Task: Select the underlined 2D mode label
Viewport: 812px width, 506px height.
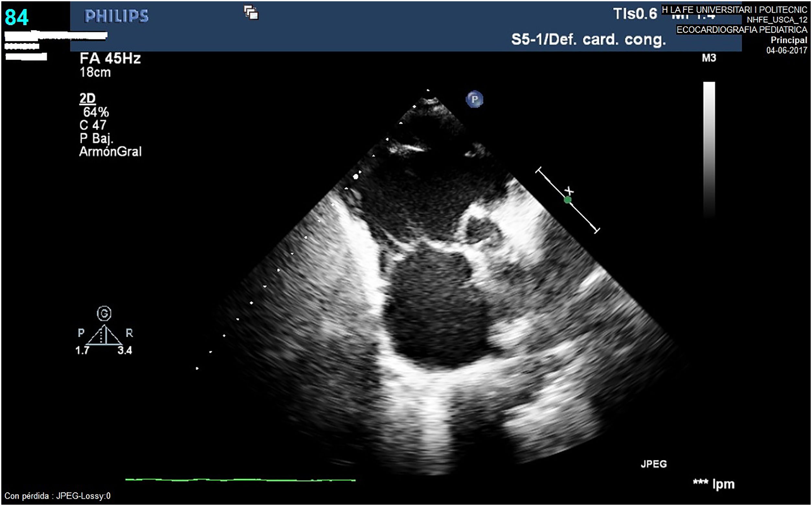Action: pyautogui.click(x=87, y=98)
